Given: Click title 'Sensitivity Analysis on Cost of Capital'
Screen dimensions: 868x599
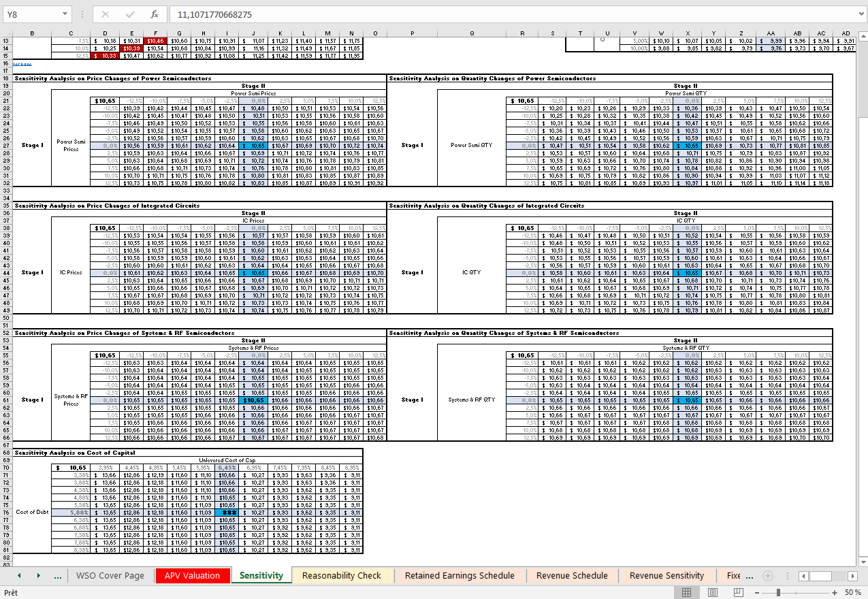Looking at the screenshot, I should coord(75,453).
